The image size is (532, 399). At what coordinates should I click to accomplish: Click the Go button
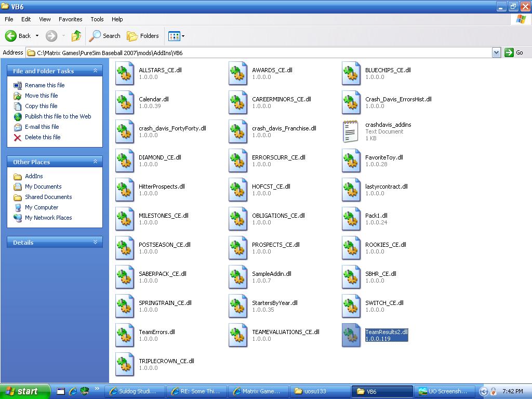pos(514,52)
